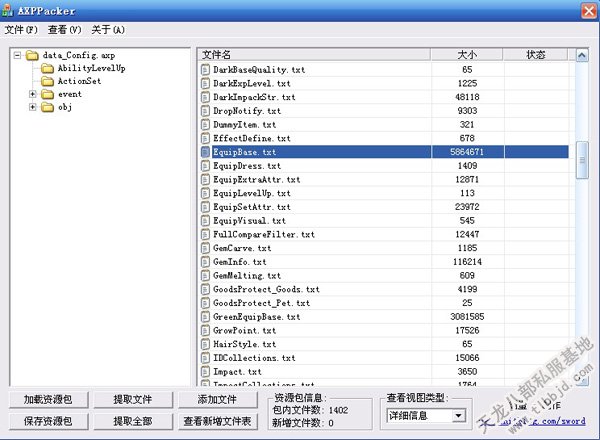Open the 文件(F) menu
Image resolution: width=600 pixels, height=440 pixels.
point(21,30)
